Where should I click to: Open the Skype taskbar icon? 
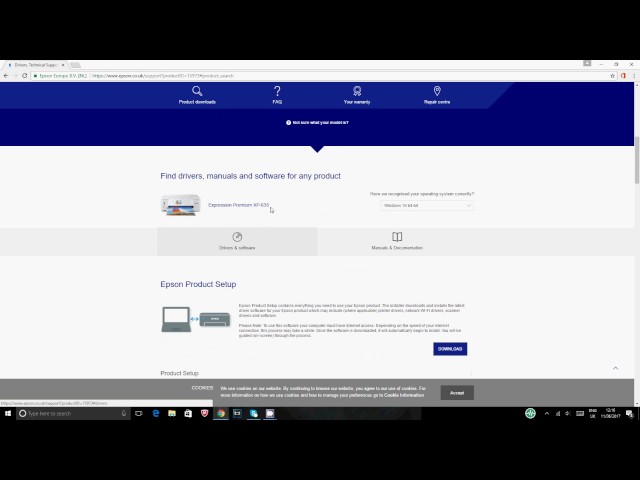(x=253, y=413)
